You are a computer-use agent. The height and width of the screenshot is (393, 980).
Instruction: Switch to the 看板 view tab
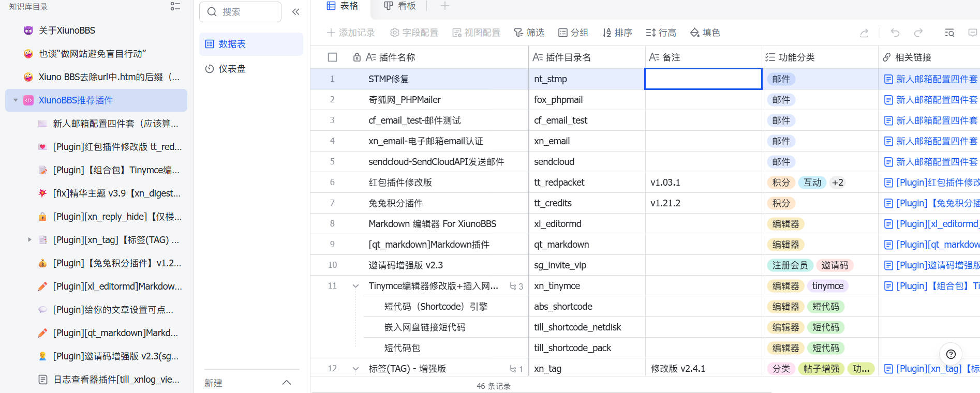click(399, 6)
